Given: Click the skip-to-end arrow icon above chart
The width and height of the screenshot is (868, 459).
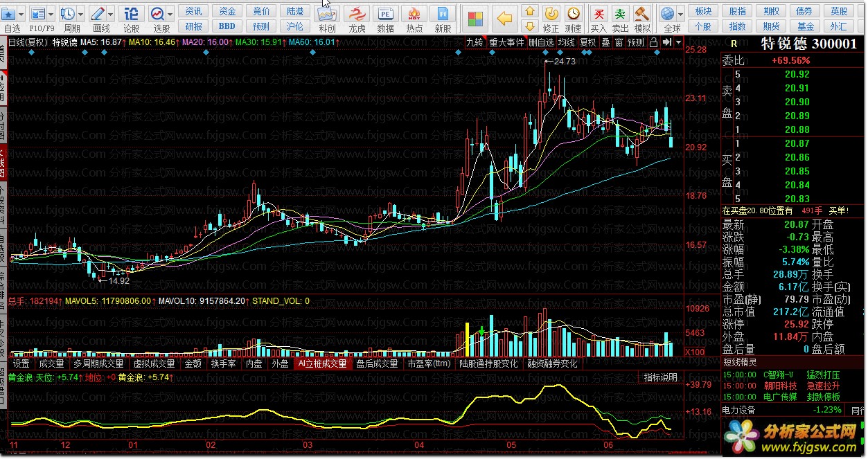Looking at the screenshot, I should 666,42.
